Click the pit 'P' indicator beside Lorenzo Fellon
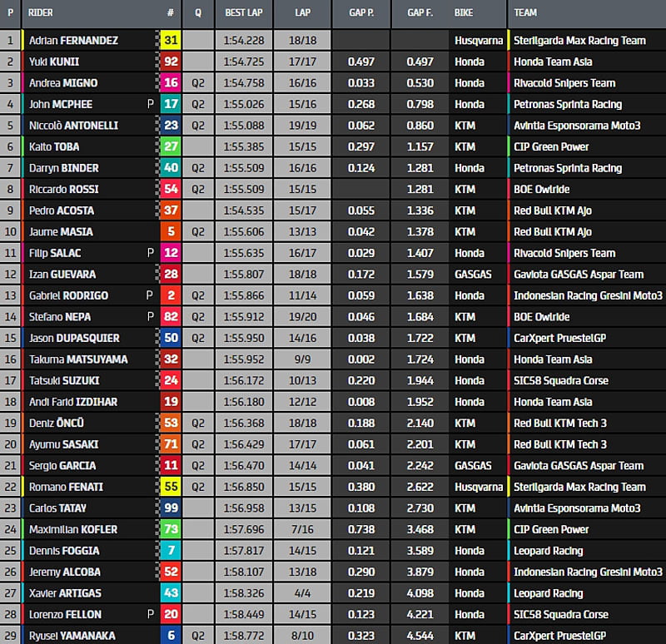 [150, 614]
